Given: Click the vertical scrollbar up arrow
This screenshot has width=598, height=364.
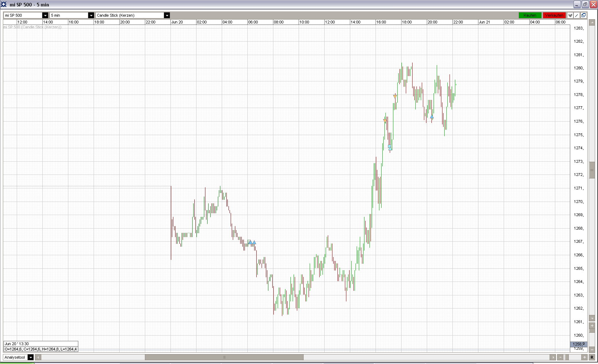Looking at the screenshot, I should click(592, 22).
